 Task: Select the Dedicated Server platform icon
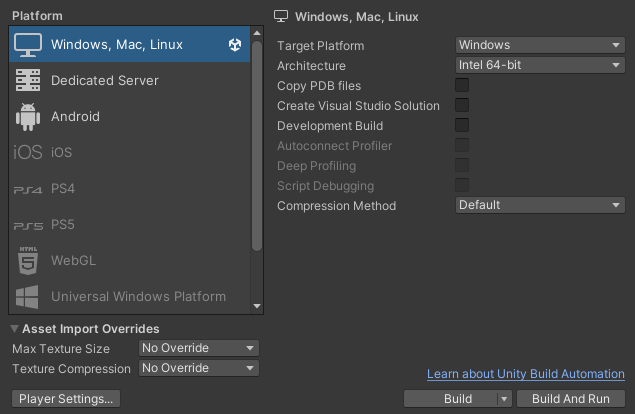point(28,80)
